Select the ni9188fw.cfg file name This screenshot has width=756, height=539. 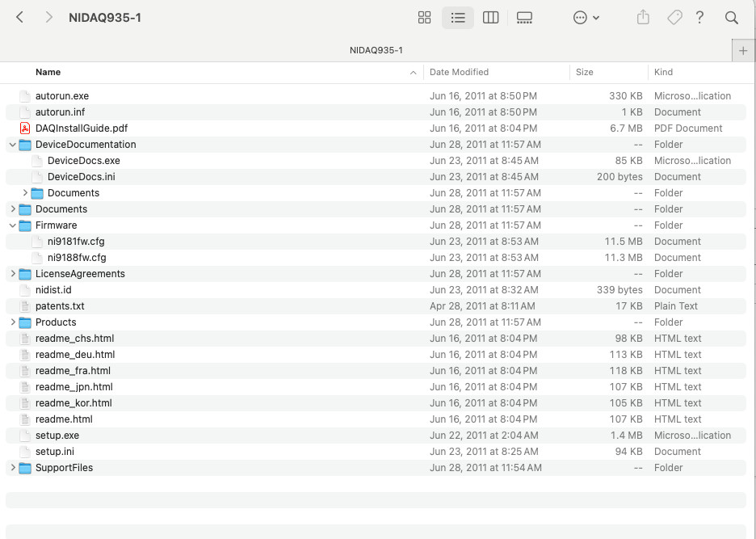77,258
